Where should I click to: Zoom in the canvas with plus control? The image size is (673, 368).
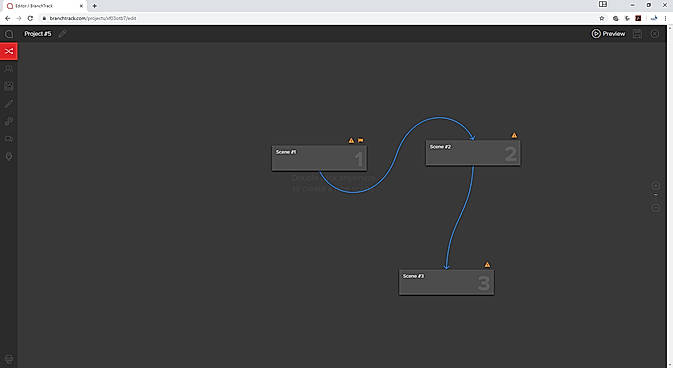click(655, 186)
